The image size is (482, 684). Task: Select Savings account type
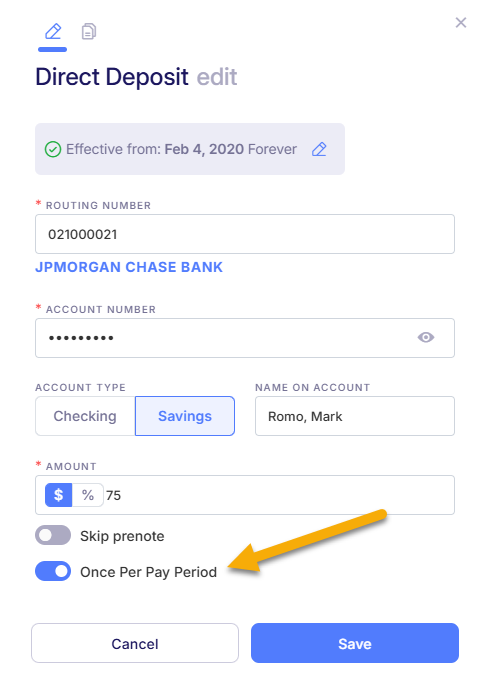(185, 416)
